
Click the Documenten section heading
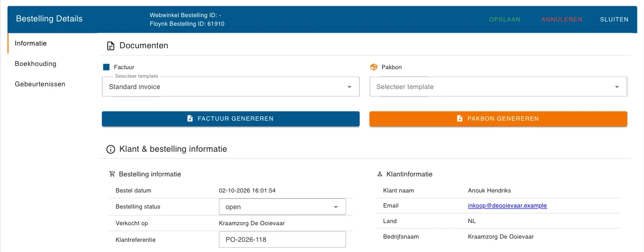144,46
